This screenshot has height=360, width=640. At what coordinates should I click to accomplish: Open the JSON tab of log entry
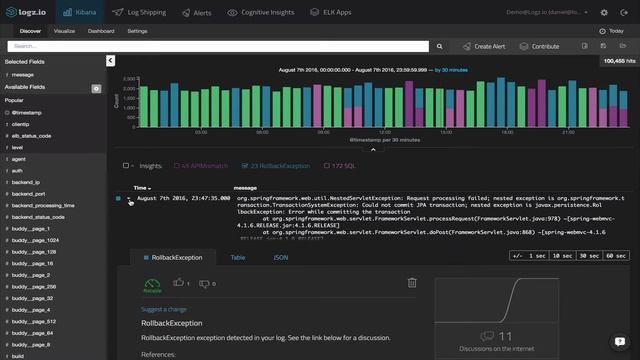pos(280,258)
